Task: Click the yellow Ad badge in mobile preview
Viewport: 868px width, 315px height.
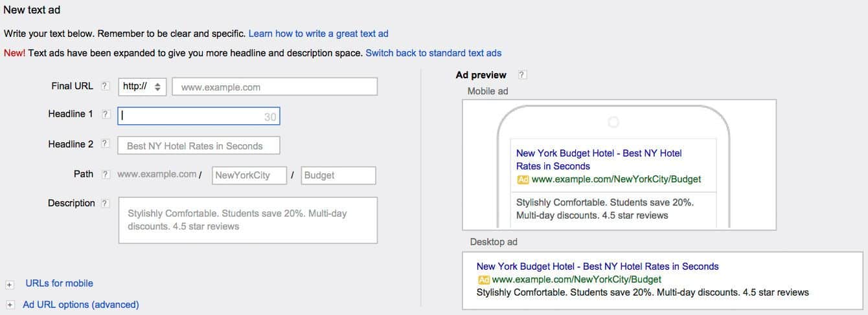Action: coord(523,179)
